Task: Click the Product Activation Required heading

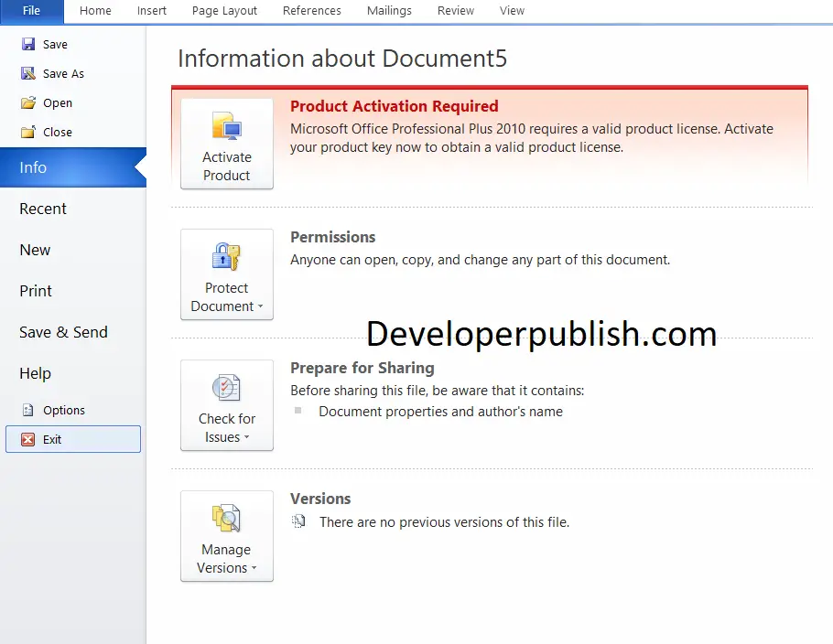Action: tap(395, 106)
